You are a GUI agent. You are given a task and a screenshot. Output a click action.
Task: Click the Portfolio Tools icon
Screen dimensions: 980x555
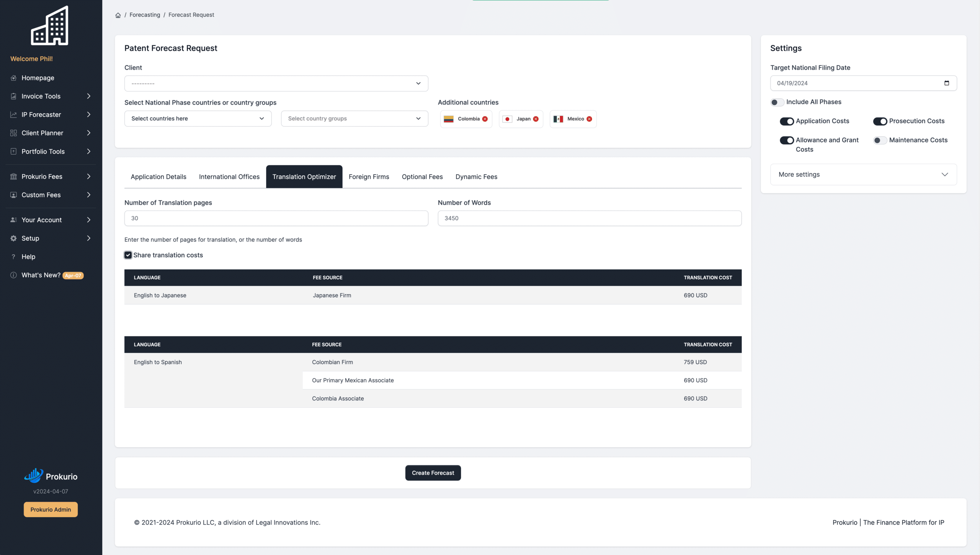click(x=13, y=152)
